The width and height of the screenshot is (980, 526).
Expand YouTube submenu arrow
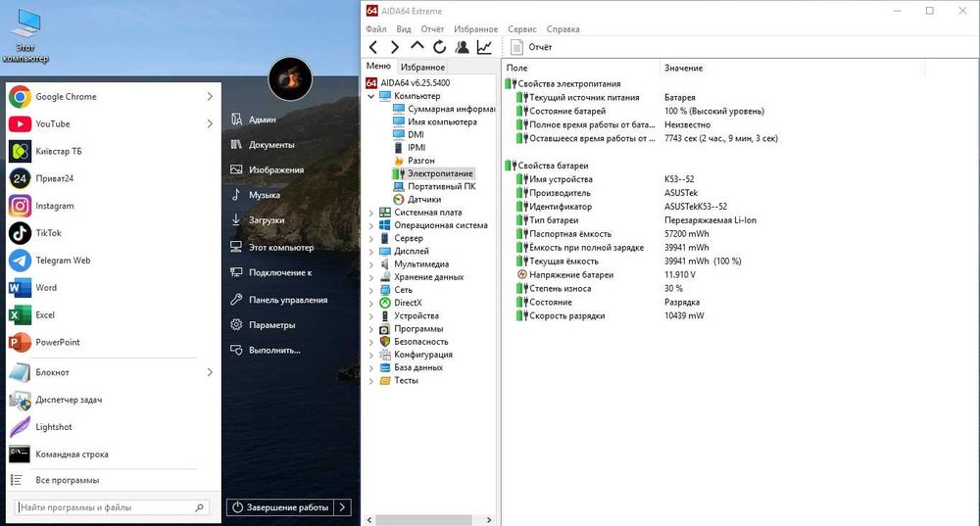pyautogui.click(x=210, y=123)
